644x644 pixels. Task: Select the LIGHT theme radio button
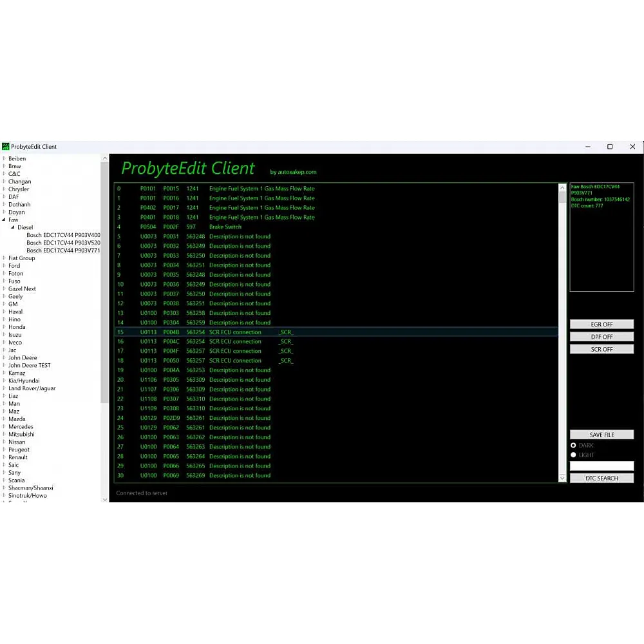coord(573,455)
